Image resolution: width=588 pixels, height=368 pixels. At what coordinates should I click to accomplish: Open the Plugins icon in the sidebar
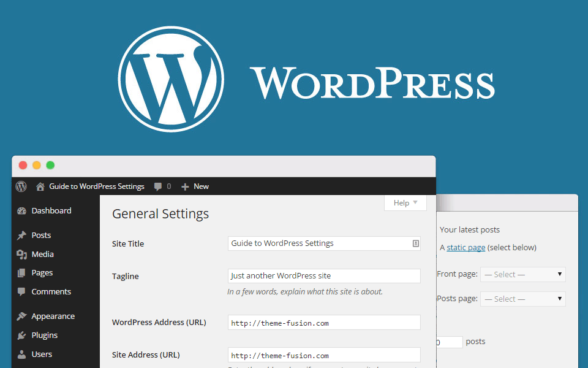click(x=21, y=335)
